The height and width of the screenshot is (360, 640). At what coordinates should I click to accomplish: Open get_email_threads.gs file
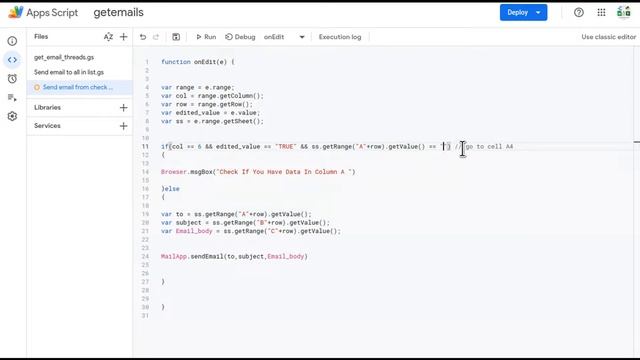64,58
